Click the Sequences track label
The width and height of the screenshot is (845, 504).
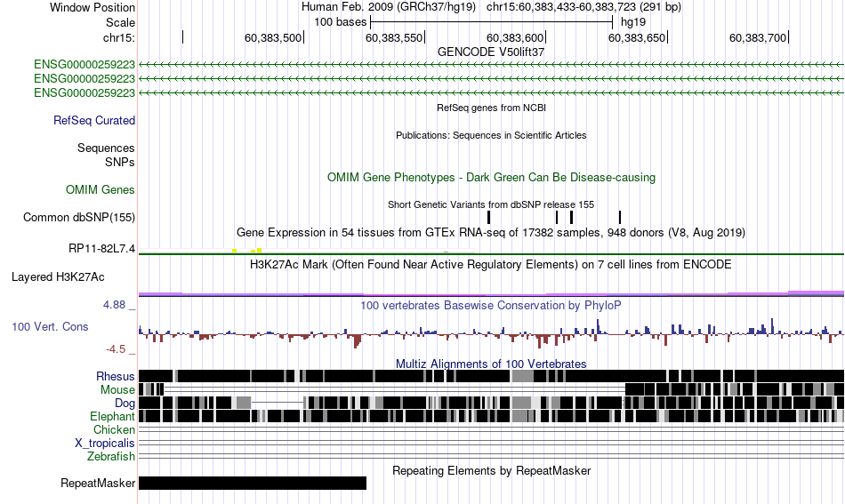[x=106, y=148]
